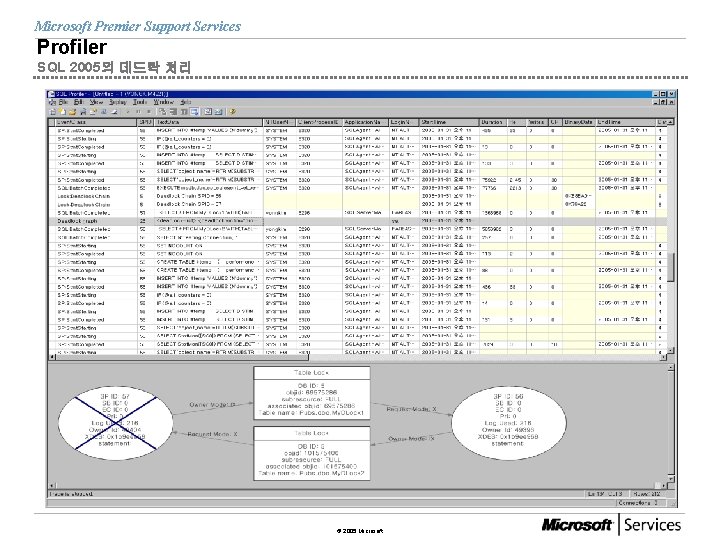Click the process node ellipse SPID 56
This screenshot has width=720, height=540.
(508, 422)
